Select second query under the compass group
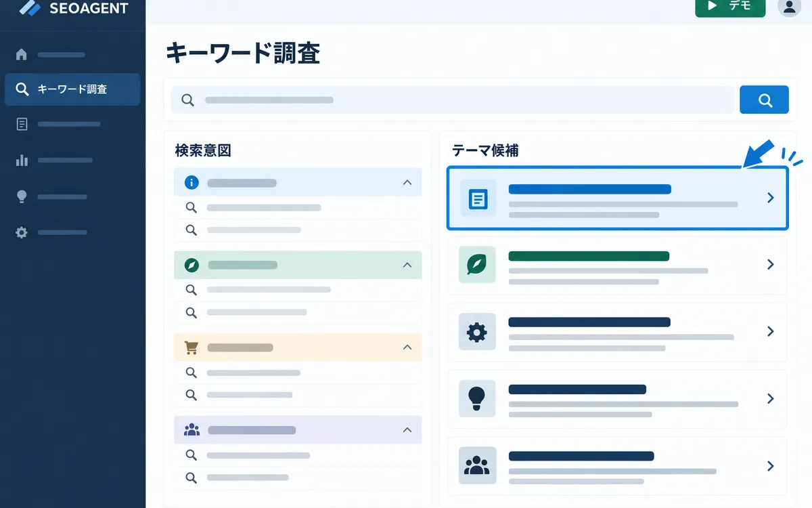Screen dimensions: 812x508 pos(298,312)
